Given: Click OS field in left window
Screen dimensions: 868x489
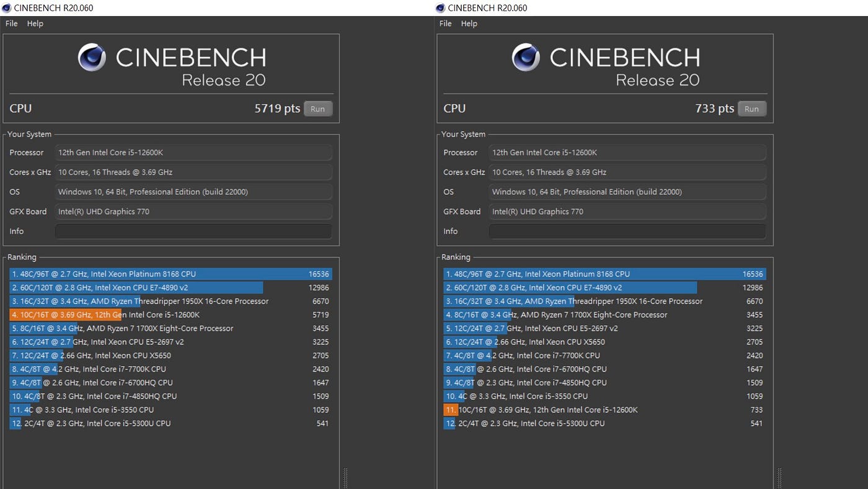Looking at the screenshot, I should tap(193, 192).
